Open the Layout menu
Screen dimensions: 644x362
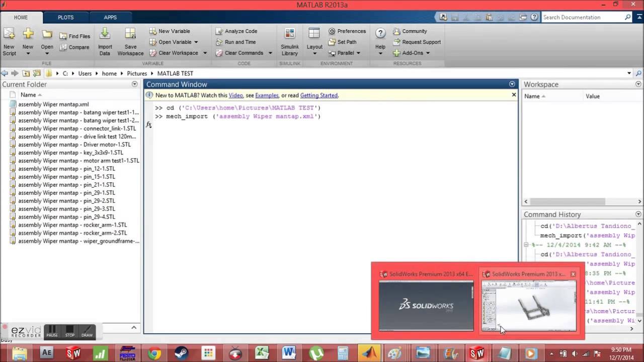coord(314,42)
